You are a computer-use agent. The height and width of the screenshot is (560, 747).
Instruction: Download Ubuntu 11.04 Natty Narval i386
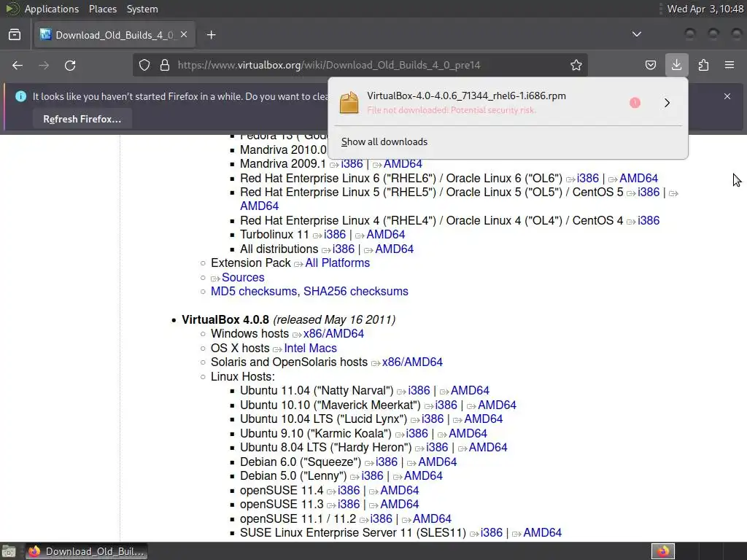pos(419,391)
